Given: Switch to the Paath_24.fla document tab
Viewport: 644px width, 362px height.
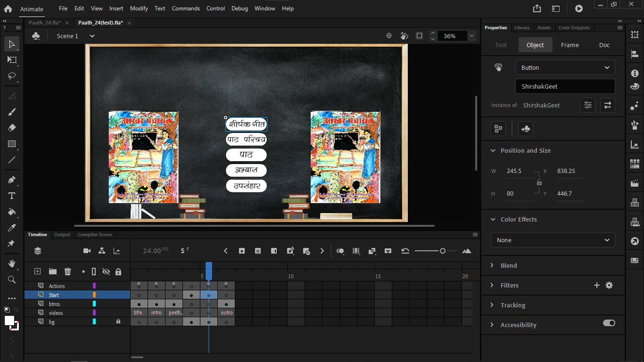Looking at the screenshot, I should pos(45,23).
